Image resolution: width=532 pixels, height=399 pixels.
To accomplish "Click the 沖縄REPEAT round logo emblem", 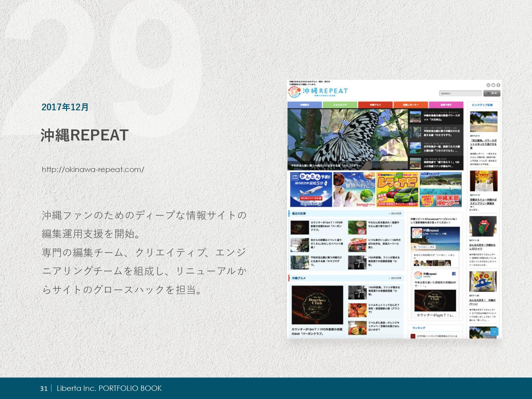I will coord(294,92).
